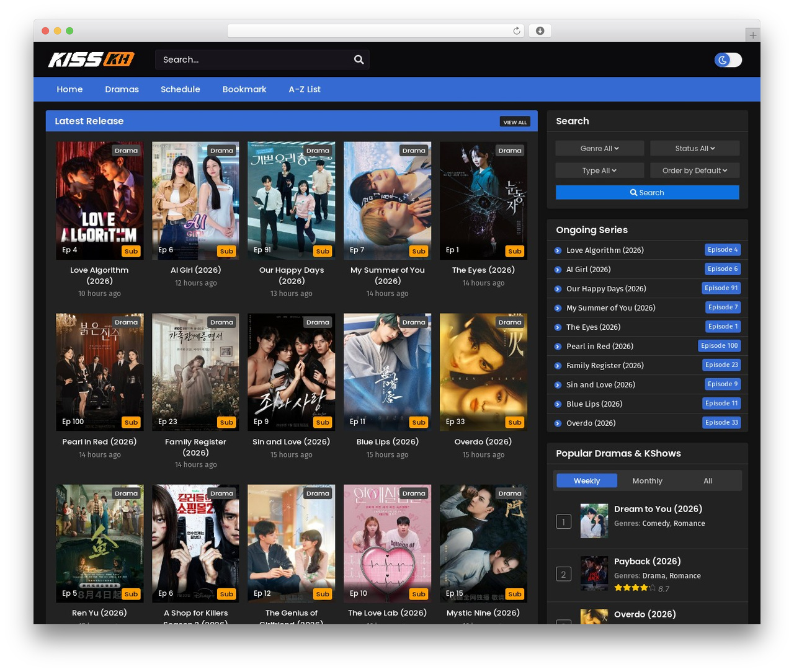Click the KissKH logo

coord(91,60)
